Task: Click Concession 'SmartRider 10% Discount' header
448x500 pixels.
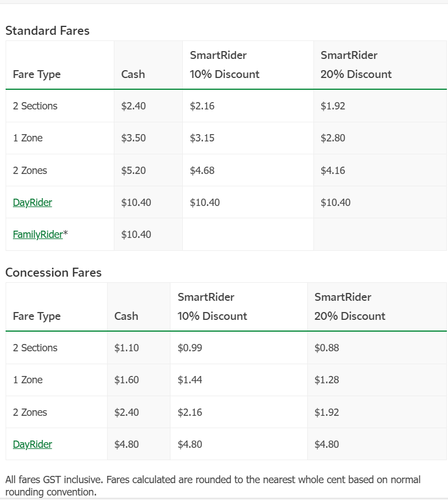Action: (x=212, y=306)
